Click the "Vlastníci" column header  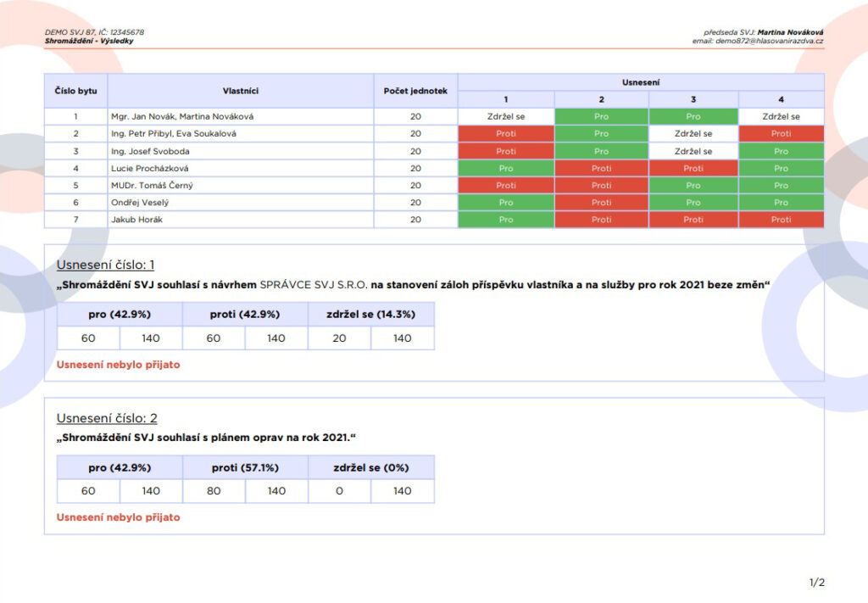240,90
